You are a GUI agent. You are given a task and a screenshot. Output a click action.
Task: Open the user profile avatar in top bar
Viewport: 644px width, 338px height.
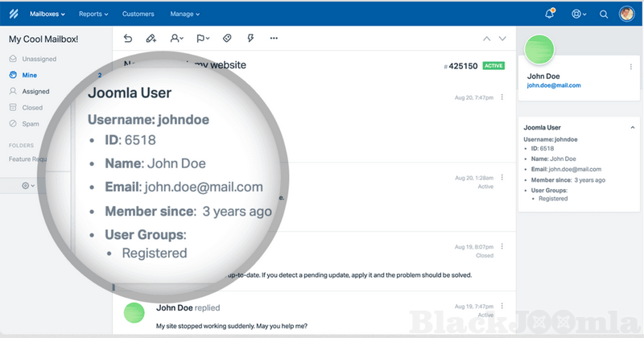(627, 14)
